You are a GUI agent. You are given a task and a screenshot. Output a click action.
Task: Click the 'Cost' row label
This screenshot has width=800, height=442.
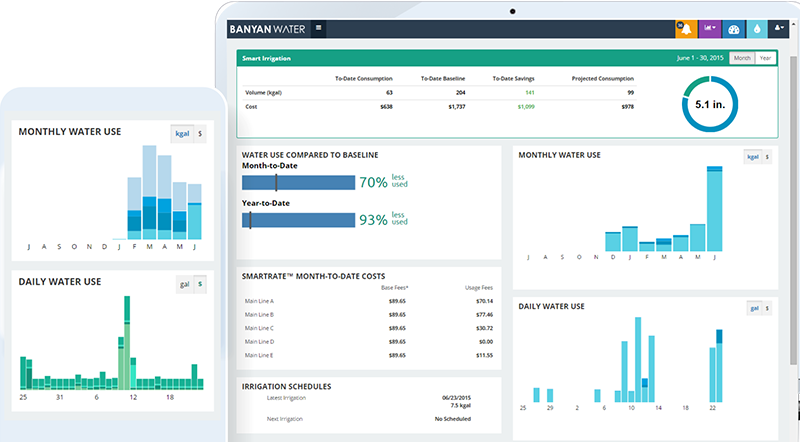pos(251,107)
